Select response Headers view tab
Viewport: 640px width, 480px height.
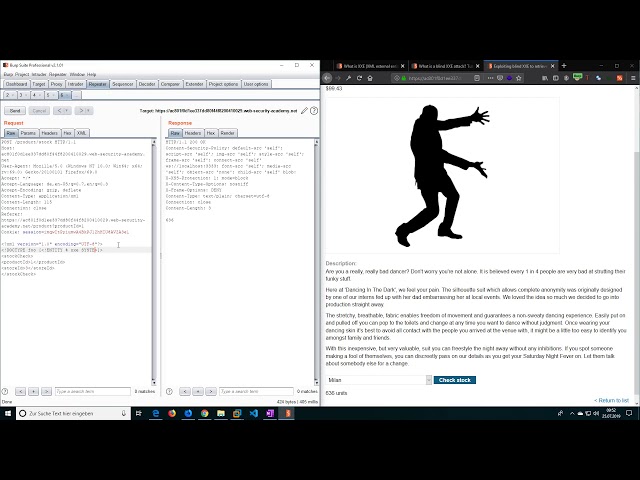193,133
